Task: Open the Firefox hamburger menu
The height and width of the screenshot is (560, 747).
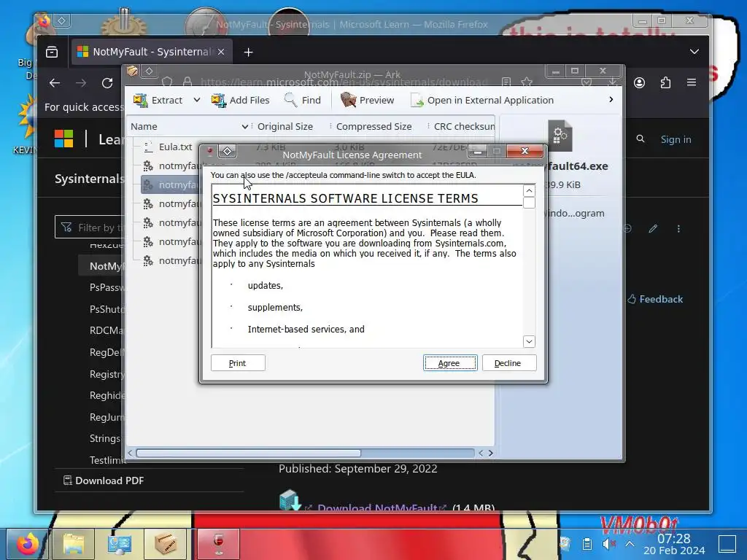Action: coord(692,82)
